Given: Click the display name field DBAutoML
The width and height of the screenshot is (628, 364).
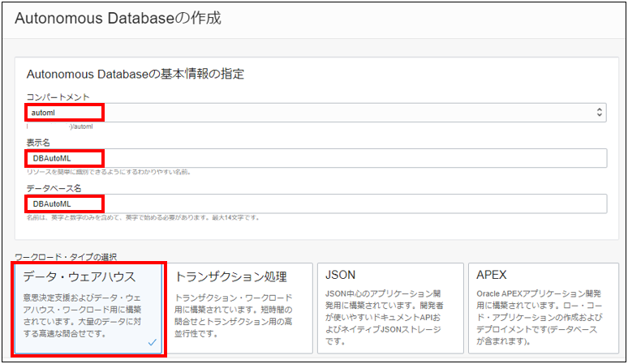Looking at the screenshot, I should coord(316,158).
